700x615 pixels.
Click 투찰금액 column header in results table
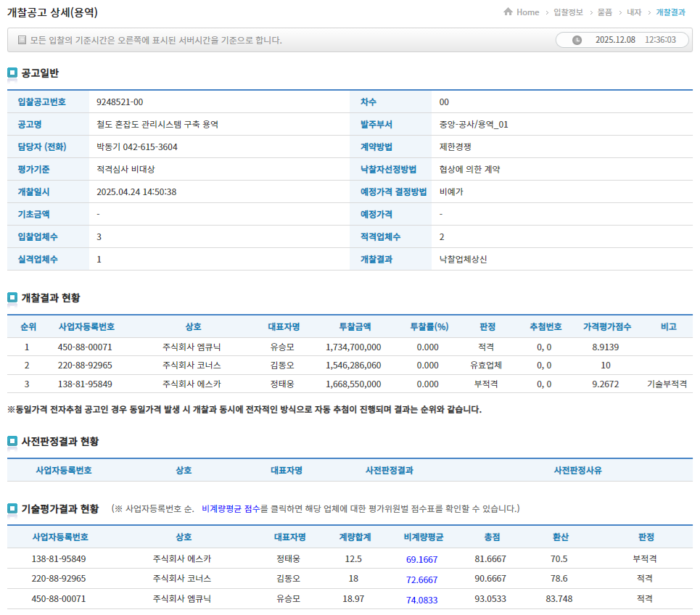tap(355, 326)
